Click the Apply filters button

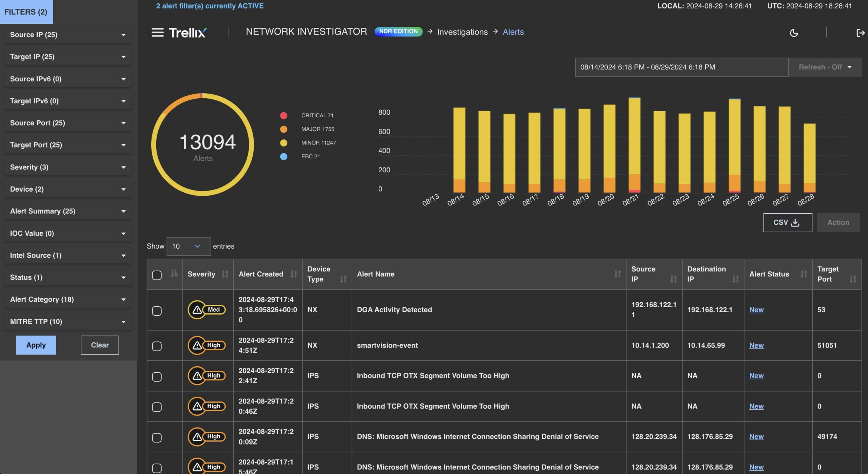(36, 345)
